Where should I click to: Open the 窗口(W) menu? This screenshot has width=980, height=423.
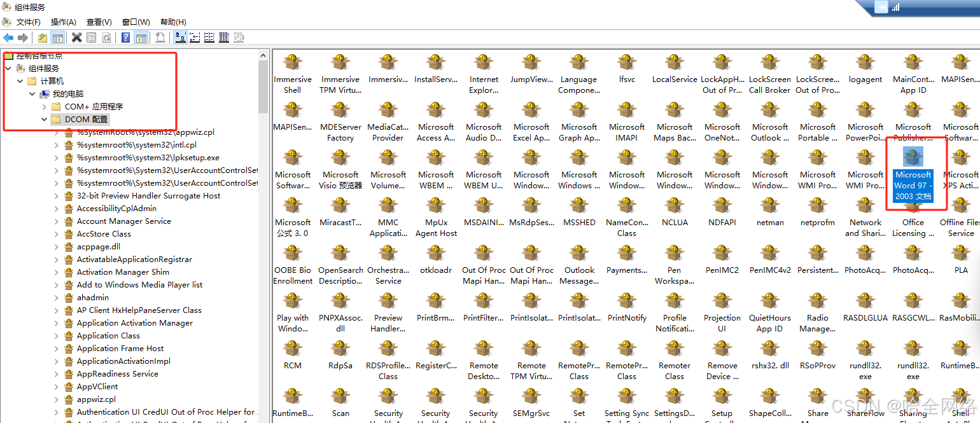tap(136, 22)
